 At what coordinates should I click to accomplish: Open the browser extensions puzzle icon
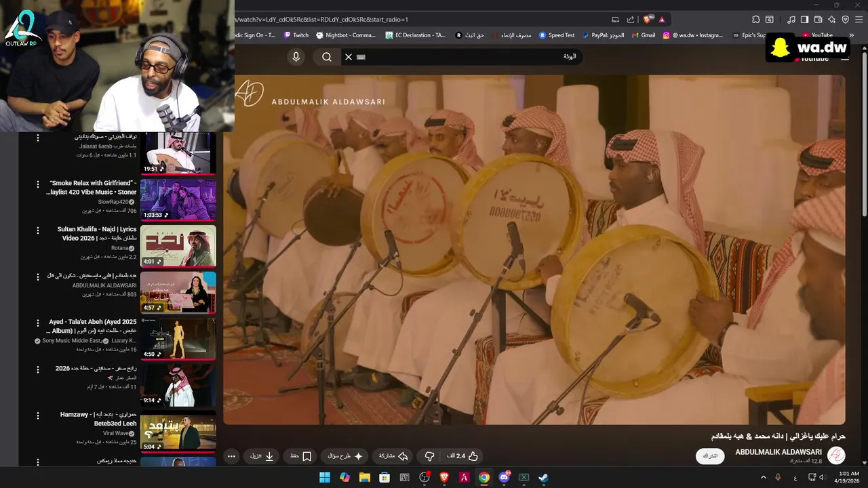point(756,20)
